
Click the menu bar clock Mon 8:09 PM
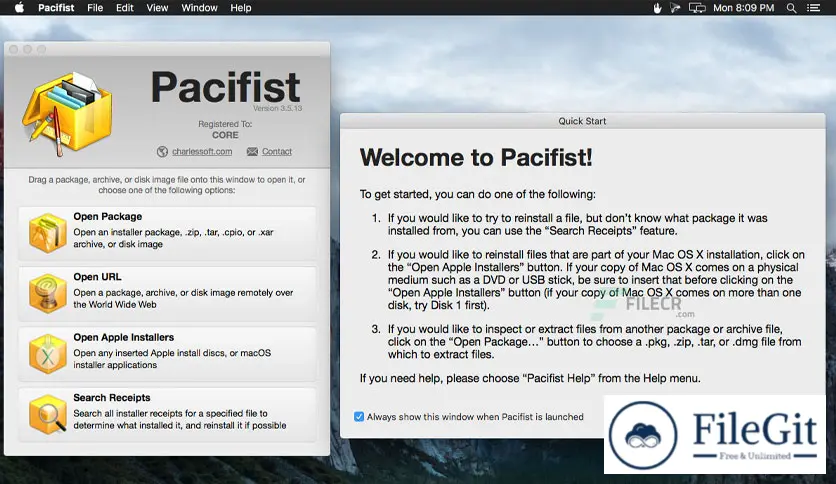744,8
